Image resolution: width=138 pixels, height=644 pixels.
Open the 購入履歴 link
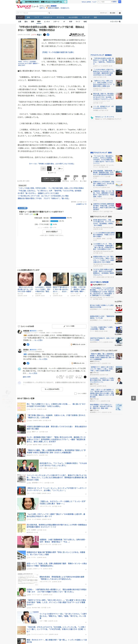[112, 13]
